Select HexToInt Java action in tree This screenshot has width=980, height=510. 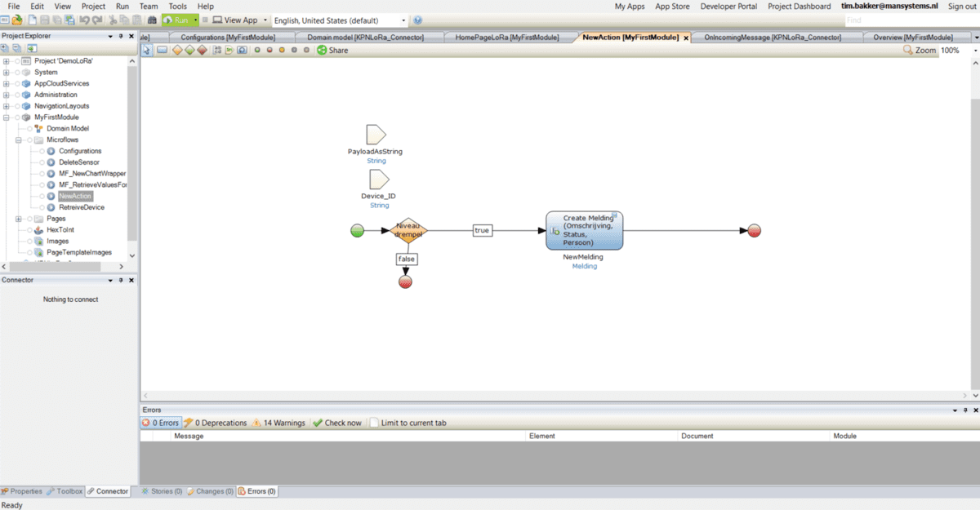[60, 230]
